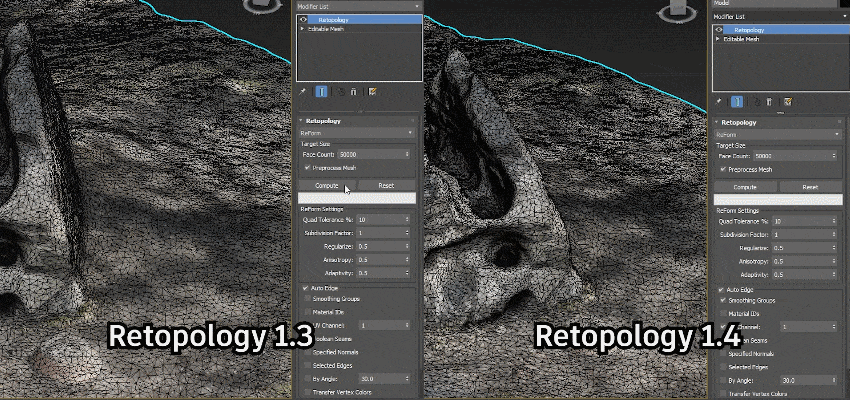Adjust Adaptivity spinner arrows in 1.3 panel
This screenshot has height=400, width=850.
pos(408,273)
